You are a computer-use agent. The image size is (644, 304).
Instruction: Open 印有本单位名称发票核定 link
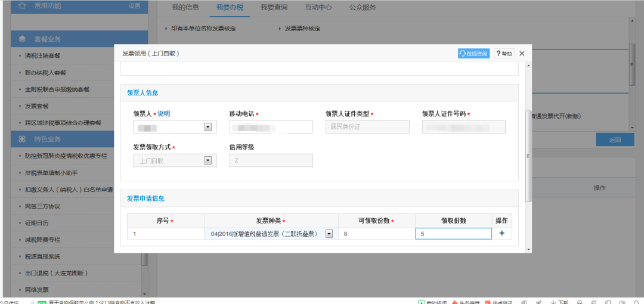203,29
